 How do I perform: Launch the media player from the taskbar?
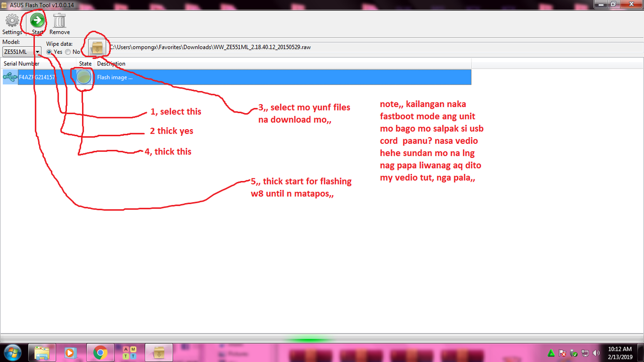[71, 353]
